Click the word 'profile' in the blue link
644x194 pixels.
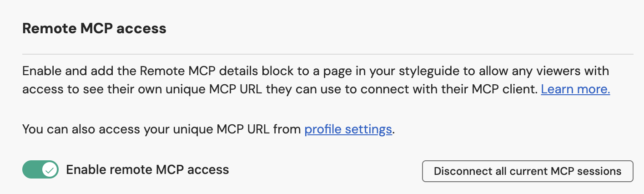click(323, 129)
